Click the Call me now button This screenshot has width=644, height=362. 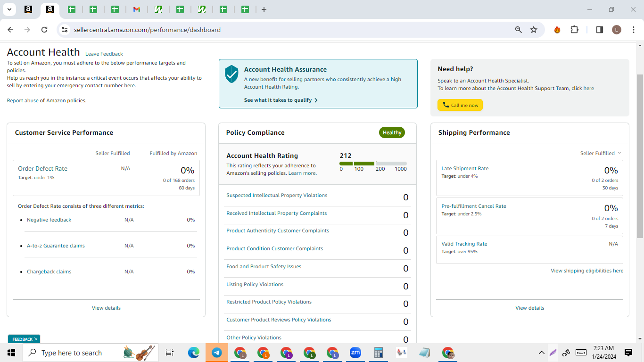point(460,105)
